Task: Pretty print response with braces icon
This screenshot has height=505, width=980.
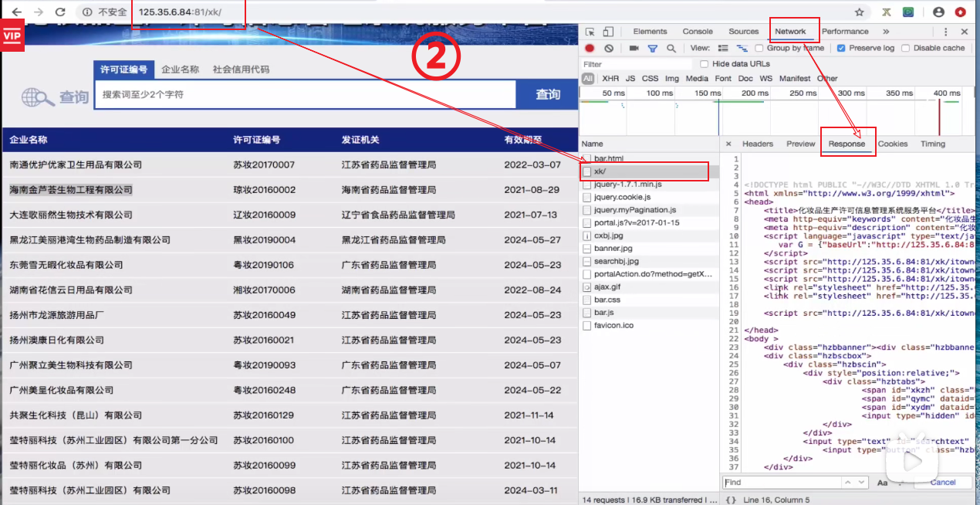Action: click(731, 500)
